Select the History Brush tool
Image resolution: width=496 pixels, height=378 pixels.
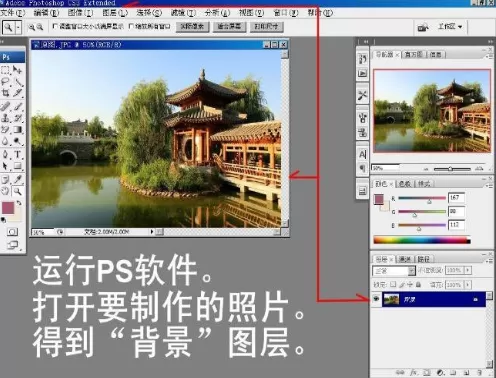click(18, 118)
